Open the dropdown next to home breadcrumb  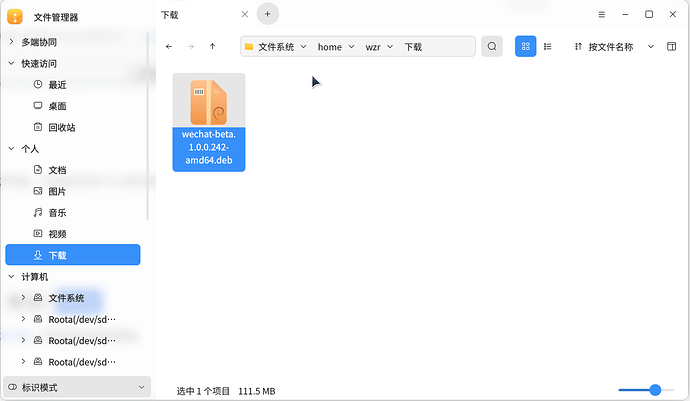point(351,46)
